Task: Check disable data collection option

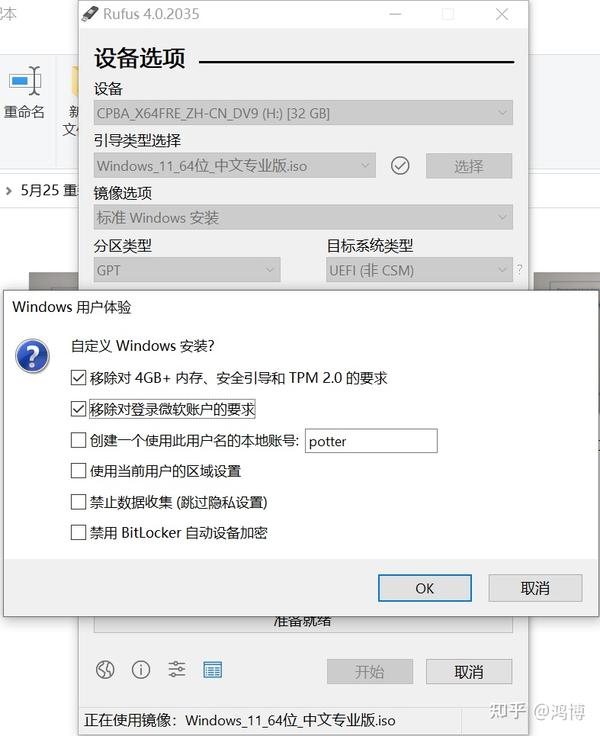Action: [x=78, y=502]
